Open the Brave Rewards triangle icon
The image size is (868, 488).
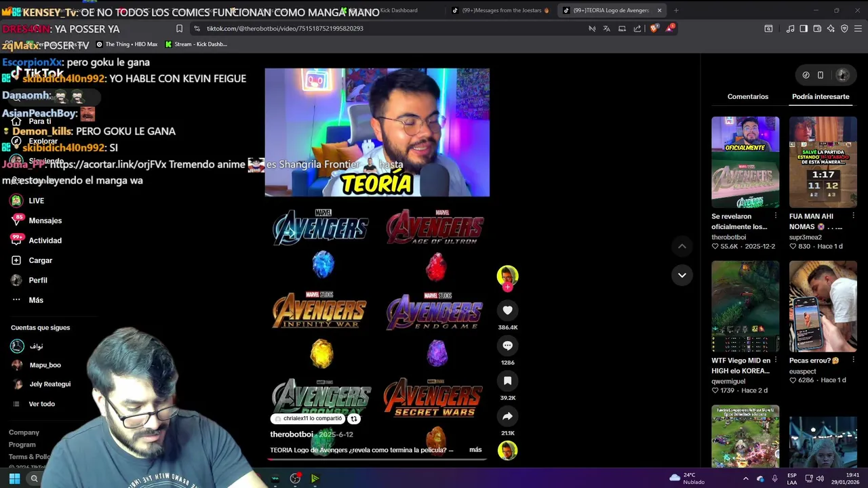point(670,28)
